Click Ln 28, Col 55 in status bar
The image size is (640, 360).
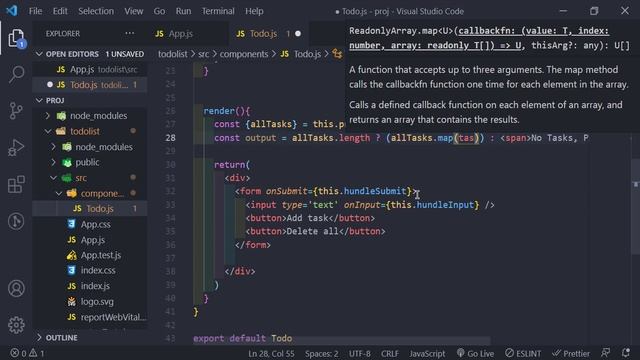[271, 353]
